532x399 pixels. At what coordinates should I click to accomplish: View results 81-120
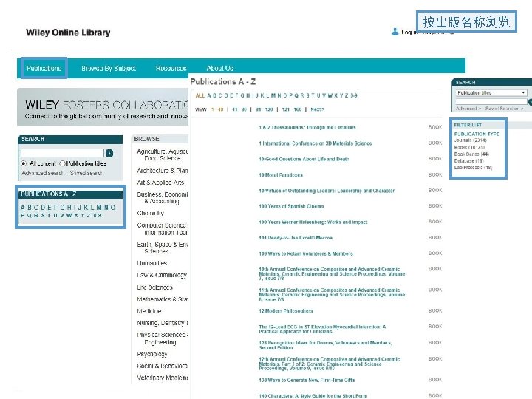(265, 109)
